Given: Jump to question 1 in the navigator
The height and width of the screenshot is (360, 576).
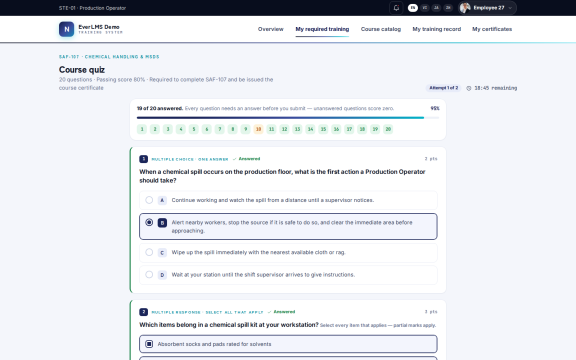Looking at the screenshot, I should (x=142, y=129).
